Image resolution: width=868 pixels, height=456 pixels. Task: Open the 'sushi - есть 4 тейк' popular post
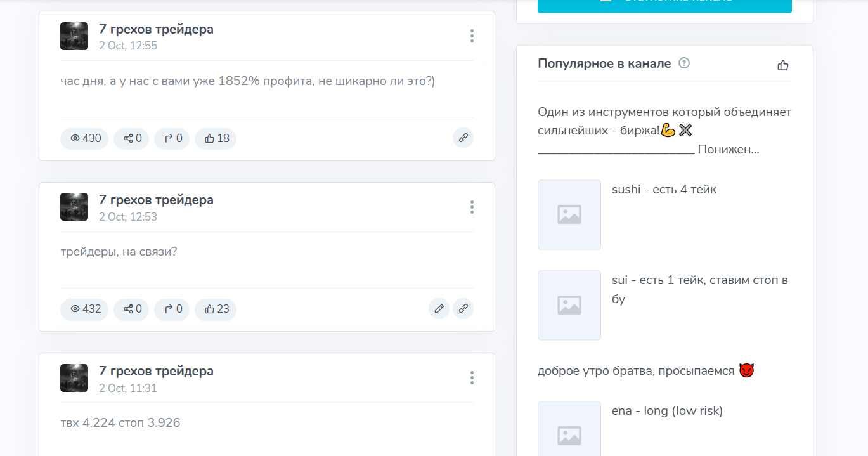[664, 190]
